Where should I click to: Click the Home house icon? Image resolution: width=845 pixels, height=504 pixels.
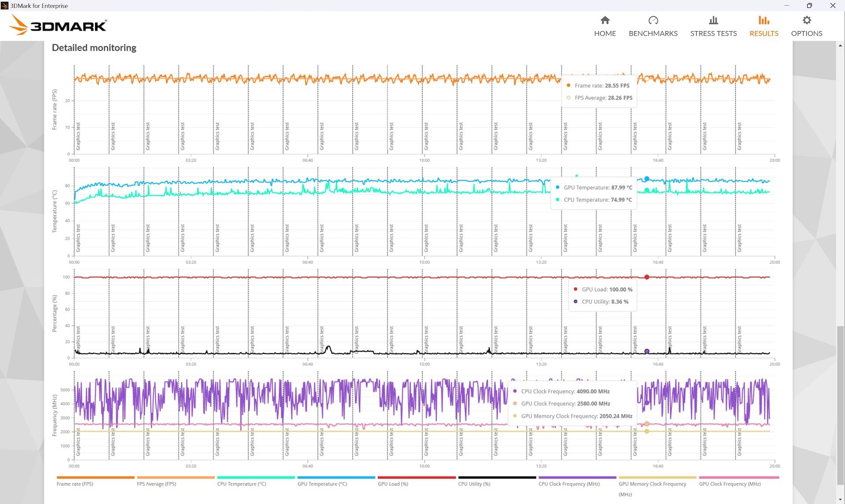[x=605, y=20]
